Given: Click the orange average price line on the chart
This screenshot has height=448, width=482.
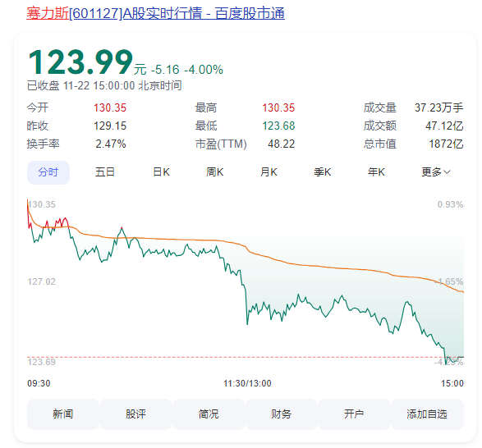Looking at the screenshot, I should click(x=307, y=265).
